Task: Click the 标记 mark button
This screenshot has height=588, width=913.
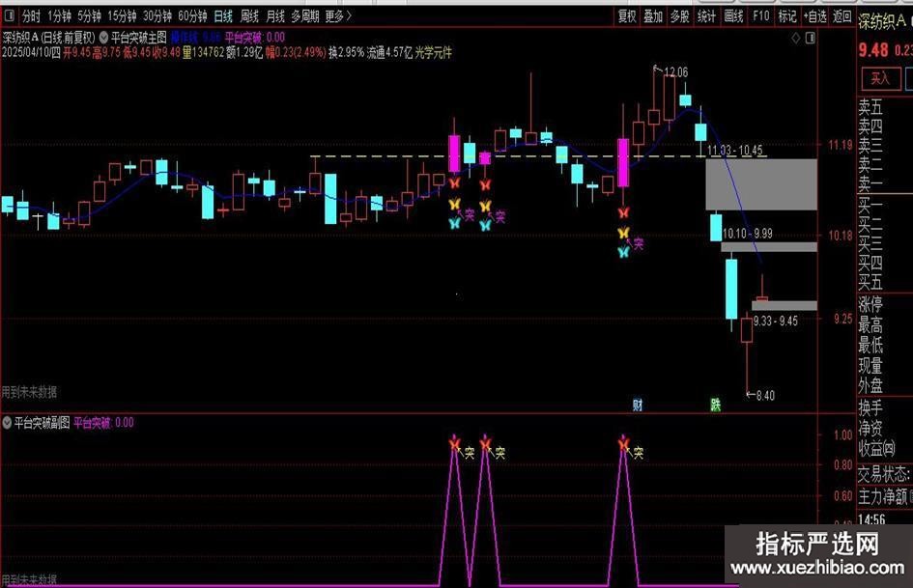Action: click(x=787, y=16)
